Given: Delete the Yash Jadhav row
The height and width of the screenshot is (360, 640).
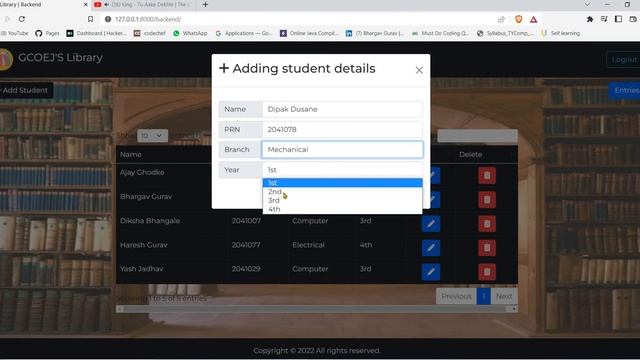Looking at the screenshot, I should click(x=487, y=272).
